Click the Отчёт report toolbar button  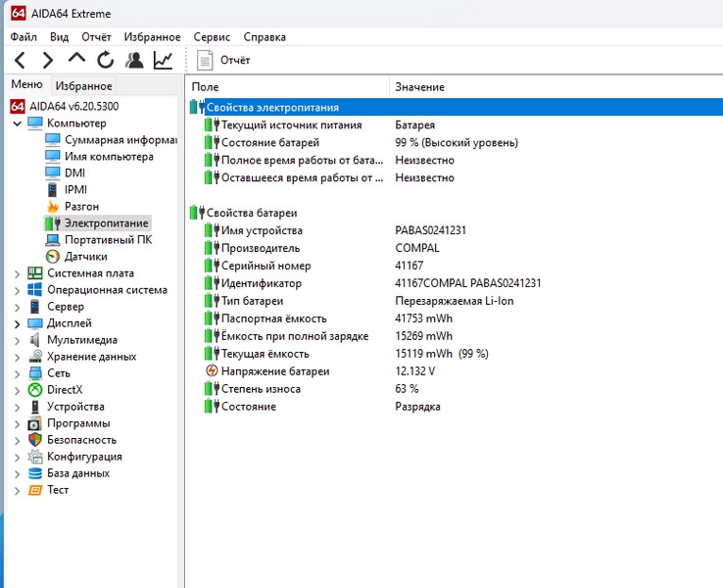click(224, 61)
